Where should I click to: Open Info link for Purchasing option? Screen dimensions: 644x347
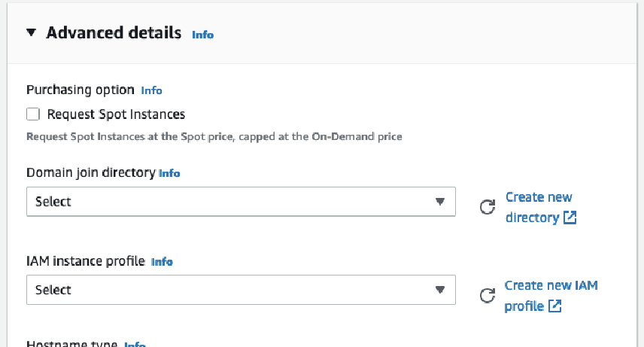151,90
